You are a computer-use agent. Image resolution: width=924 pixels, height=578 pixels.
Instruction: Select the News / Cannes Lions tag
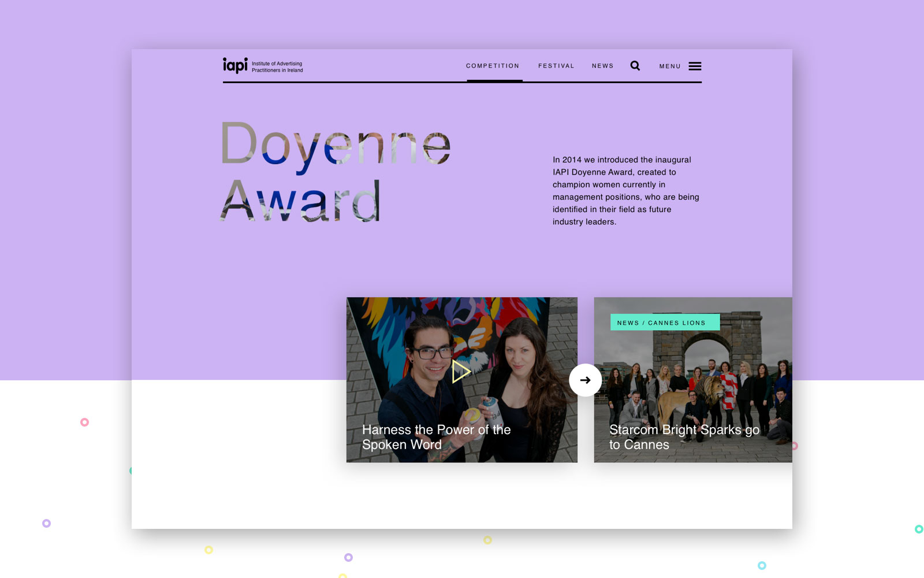coord(665,323)
